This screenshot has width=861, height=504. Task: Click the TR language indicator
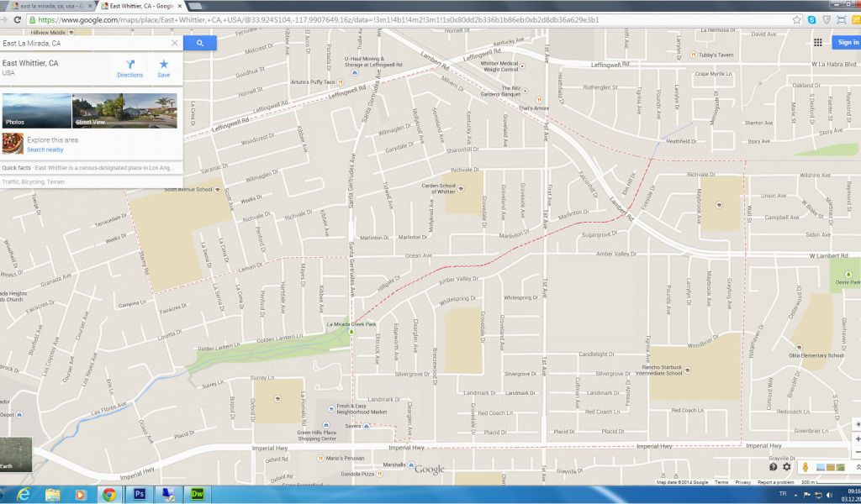click(x=783, y=494)
